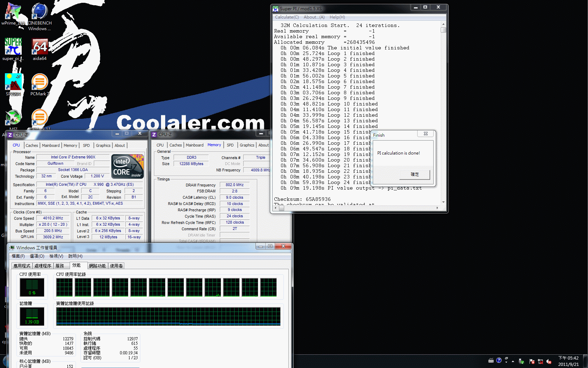The height and width of the screenshot is (368, 588).
Task: Launch the super_pi desktop icon
Action: (13, 49)
